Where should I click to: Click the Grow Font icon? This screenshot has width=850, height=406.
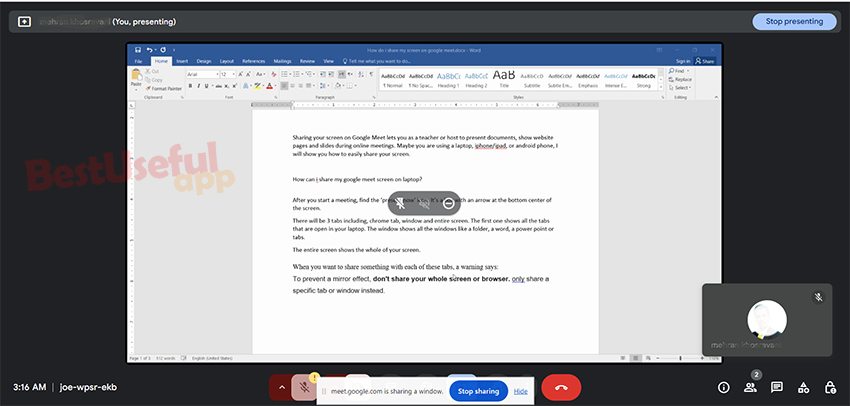[x=240, y=74]
